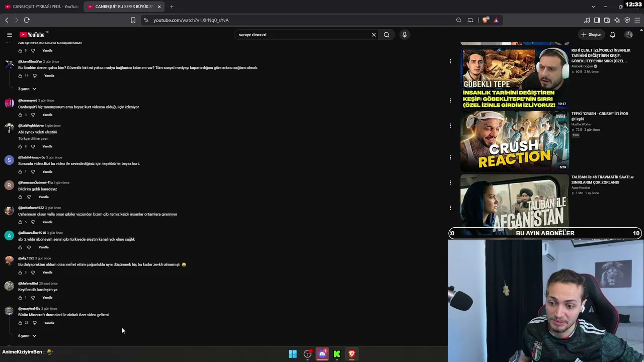Reply to the abi 2 yıldır aboneyim comment
The width and height of the screenshot is (644, 362).
click(x=43, y=247)
